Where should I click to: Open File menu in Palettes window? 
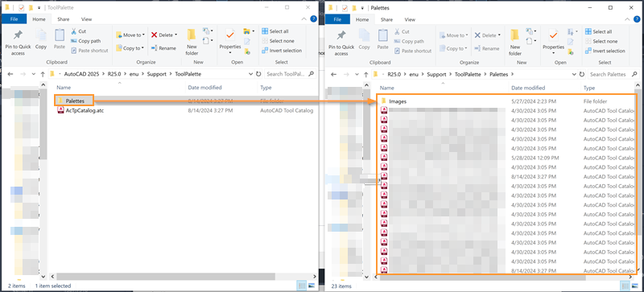[x=337, y=19]
